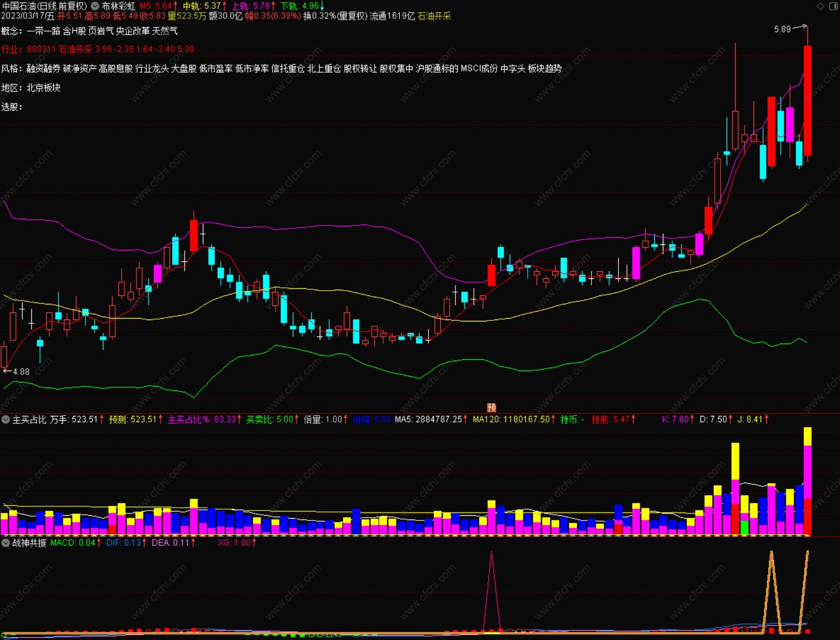840x640 pixels.
Task: Click the J: 8.41 value
Action: (753, 419)
